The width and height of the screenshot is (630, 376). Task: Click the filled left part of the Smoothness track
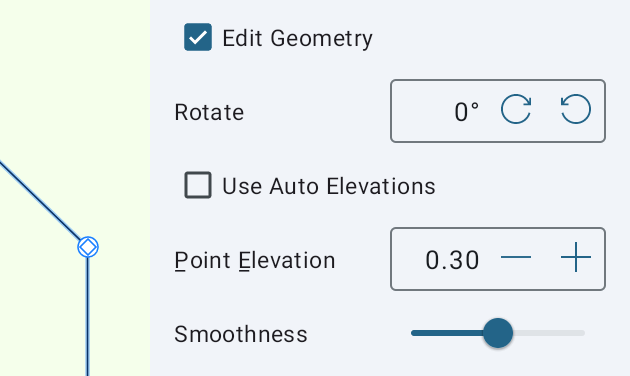coord(447,333)
